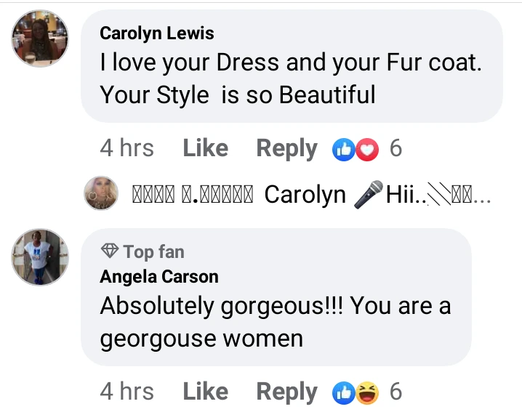Show the reaction count 6 on Angela's comment
522x420 pixels.
pyautogui.click(x=395, y=392)
